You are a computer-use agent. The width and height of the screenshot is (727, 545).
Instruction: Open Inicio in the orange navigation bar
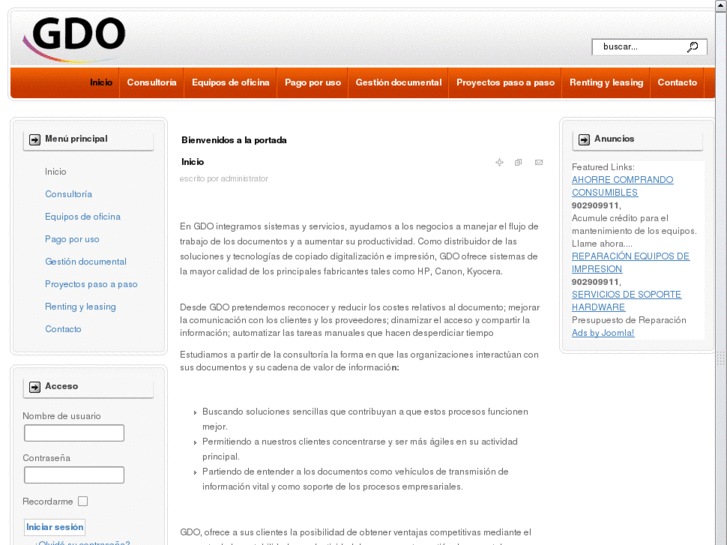(x=101, y=83)
